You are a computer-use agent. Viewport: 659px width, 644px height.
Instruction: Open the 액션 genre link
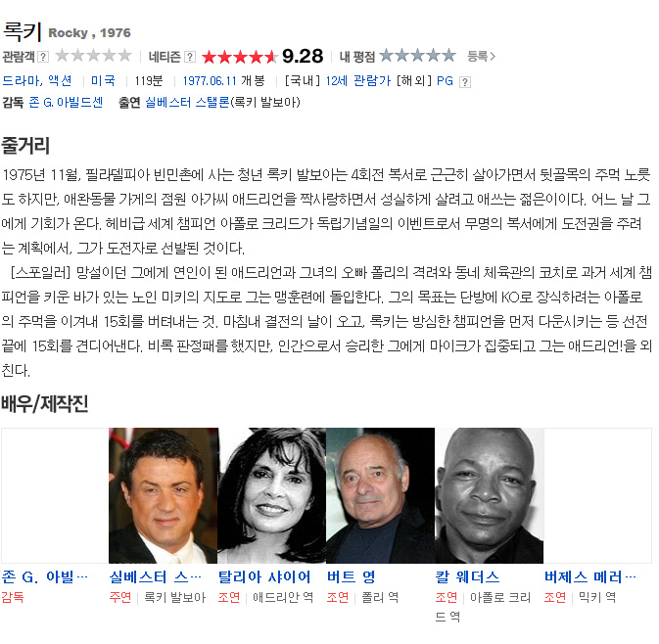60,80
